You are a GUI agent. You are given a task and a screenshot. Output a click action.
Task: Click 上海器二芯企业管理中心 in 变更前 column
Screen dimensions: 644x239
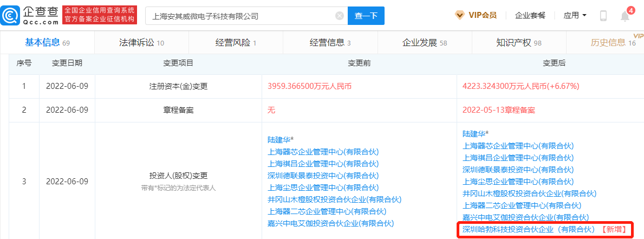coord(327,211)
